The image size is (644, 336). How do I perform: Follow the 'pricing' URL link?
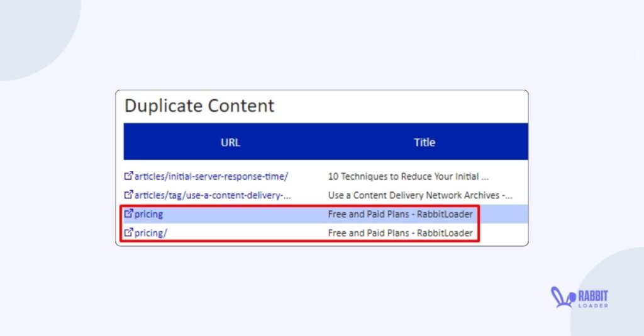pyautogui.click(x=148, y=214)
